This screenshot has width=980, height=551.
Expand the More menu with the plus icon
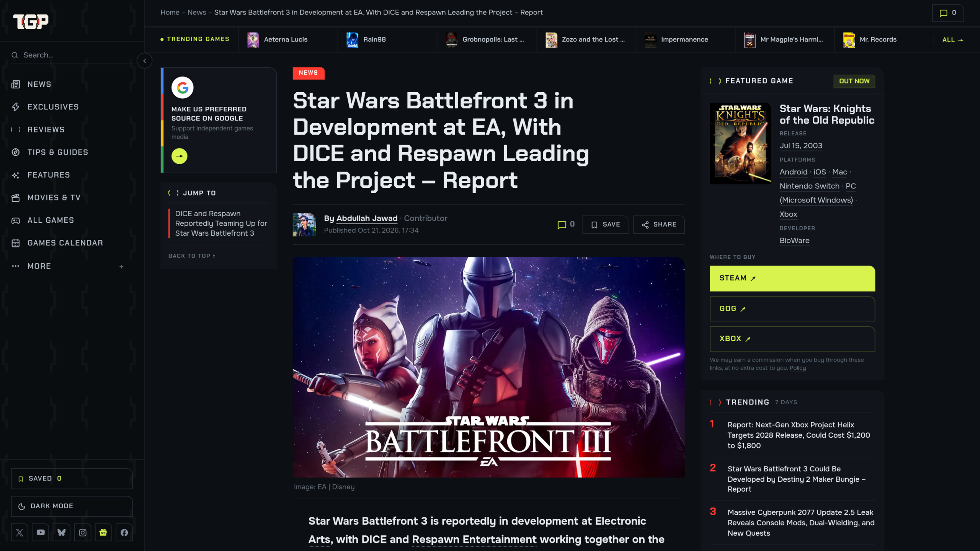point(121,266)
